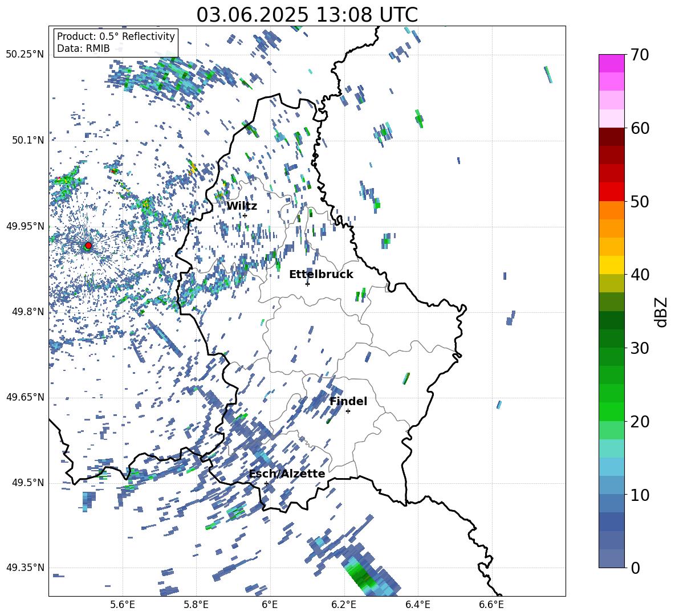Pick the magenta swatch at top of colorbar

(x=612, y=63)
